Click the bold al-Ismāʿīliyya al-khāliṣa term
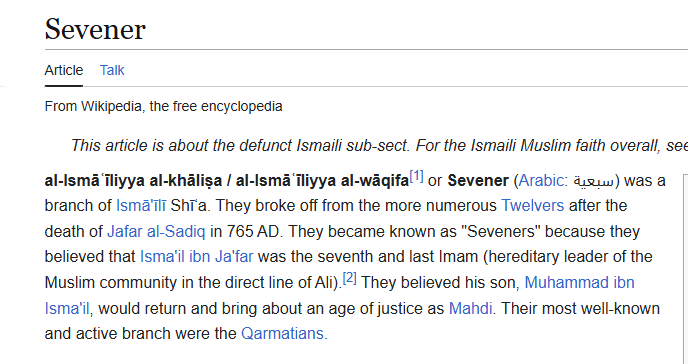The width and height of the screenshot is (688, 364). pos(133,181)
